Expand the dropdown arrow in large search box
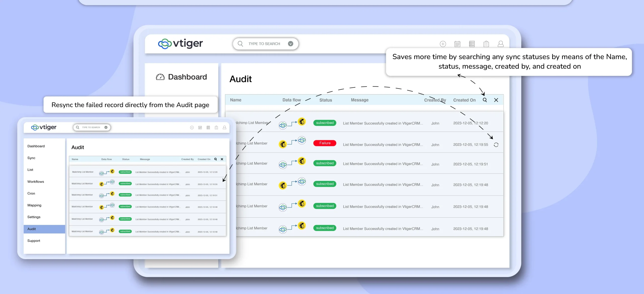Image resolution: width=644 pixels, height=294 pixels. click(291, 44)
